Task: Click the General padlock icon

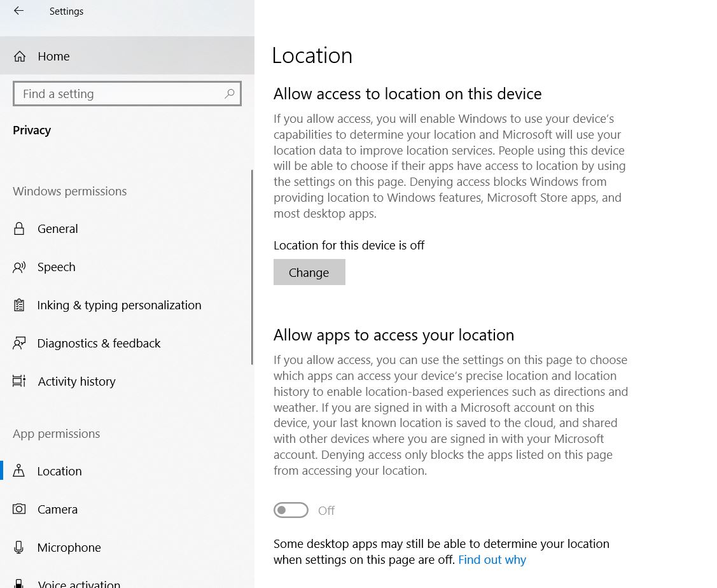Action: 19,229
